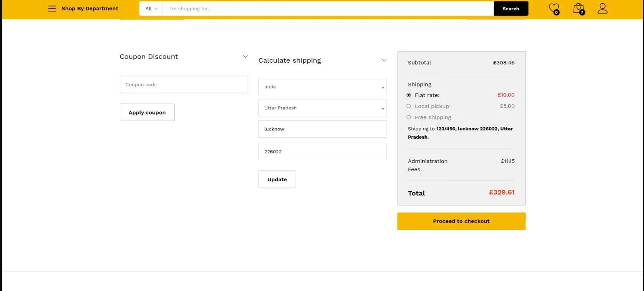Open Shop By Department menu
Viewport: 644px width, 291px height.
click(90, 9)
